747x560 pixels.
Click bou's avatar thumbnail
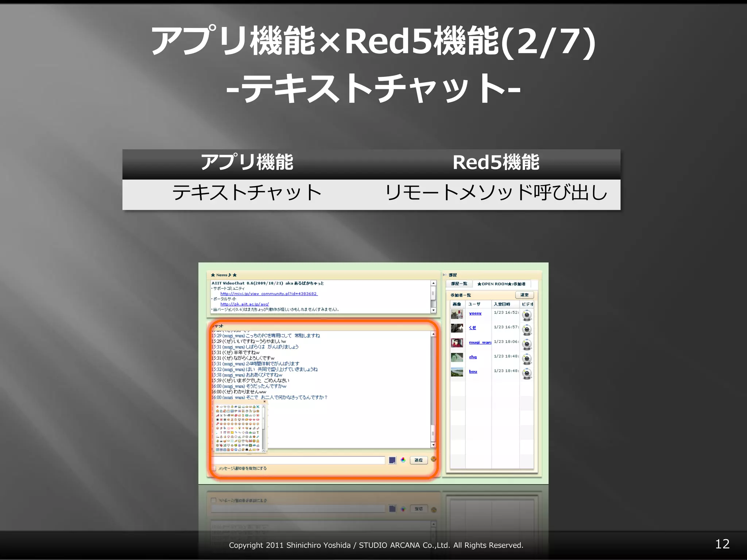(x=457, y=372)
